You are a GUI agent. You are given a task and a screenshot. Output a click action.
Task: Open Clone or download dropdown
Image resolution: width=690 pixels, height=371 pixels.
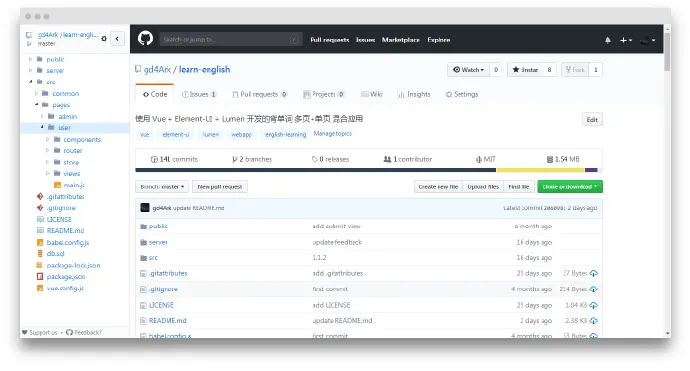click(570, 187)
